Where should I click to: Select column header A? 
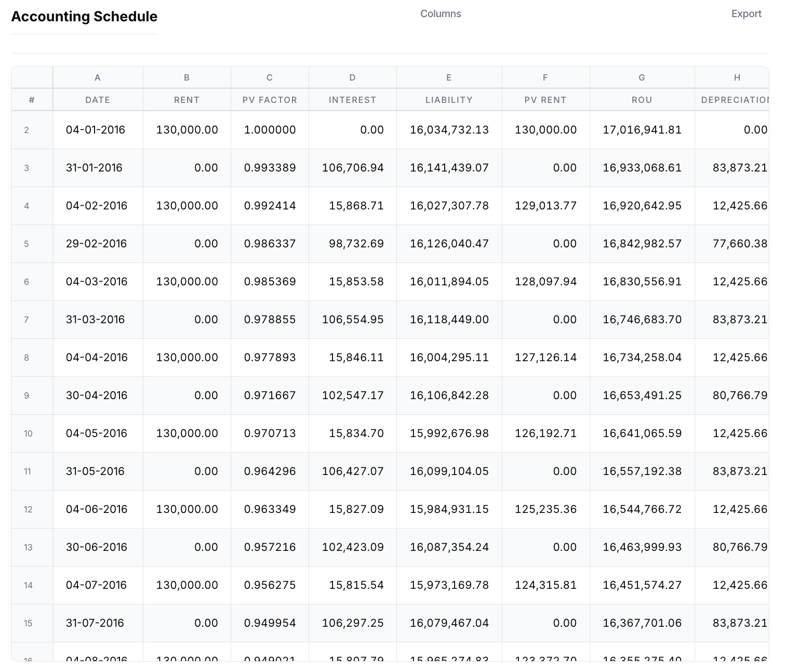[x=97, y=77]
